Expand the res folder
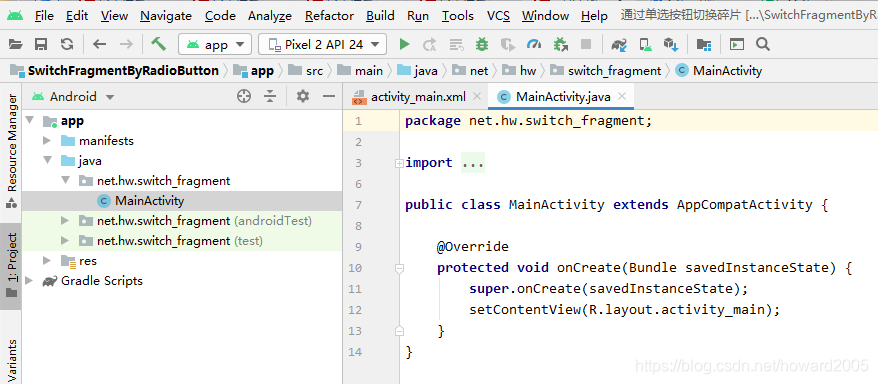Screen dimensions: 878x384 pos(48,261)
